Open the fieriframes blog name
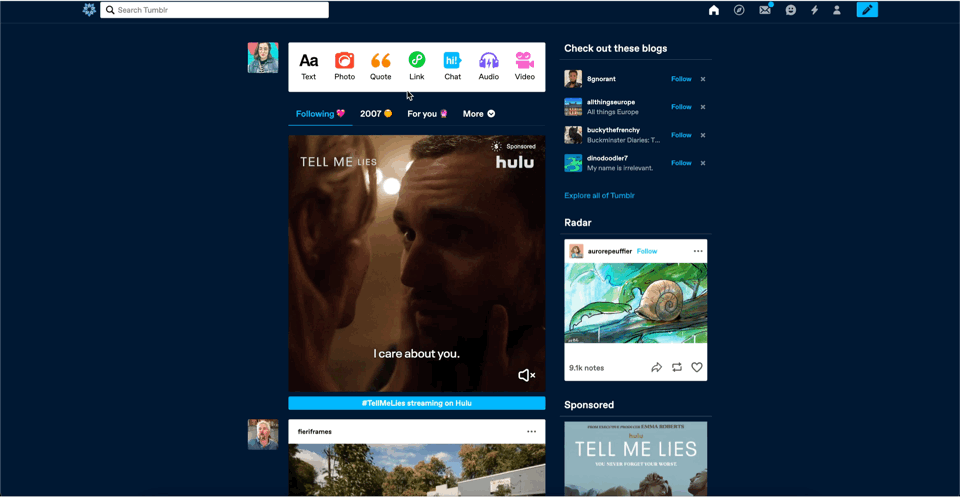Screen dimensions: 960x497 tap(315, 432)
